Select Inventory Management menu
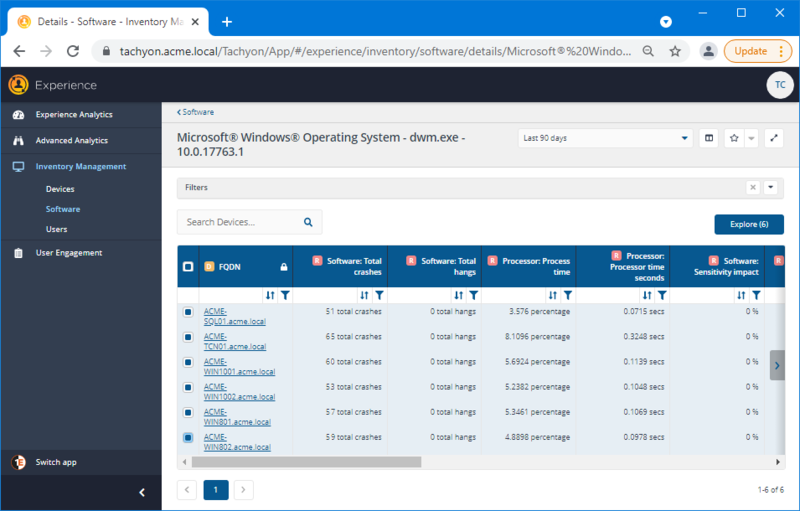This screenshot has height=511, width=800. click(81, 167)
